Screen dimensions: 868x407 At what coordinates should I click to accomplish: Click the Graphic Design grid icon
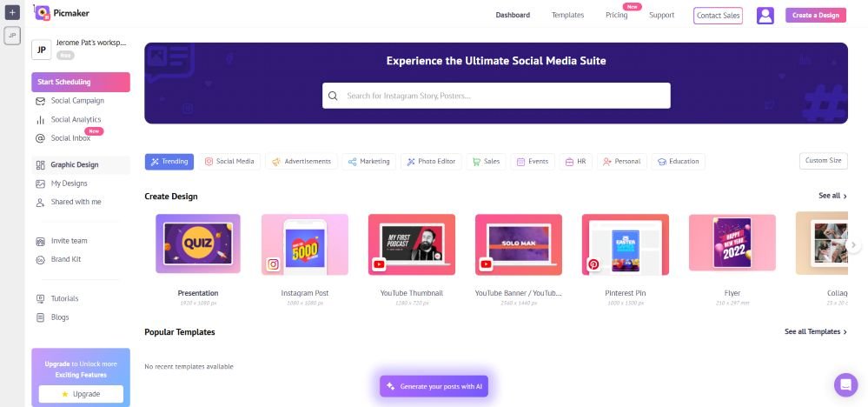41,165
